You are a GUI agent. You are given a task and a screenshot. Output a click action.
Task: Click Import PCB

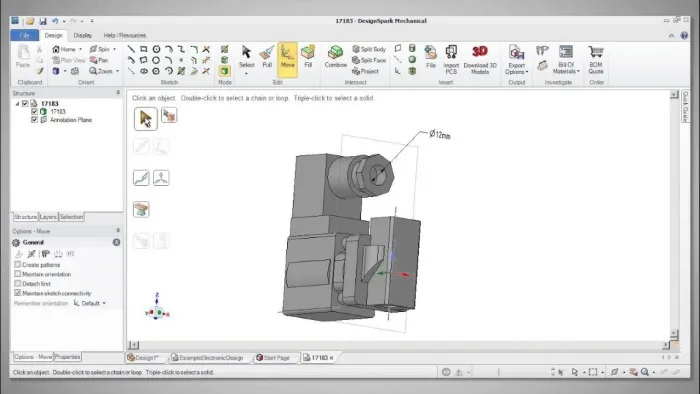(x=451, y=60)
